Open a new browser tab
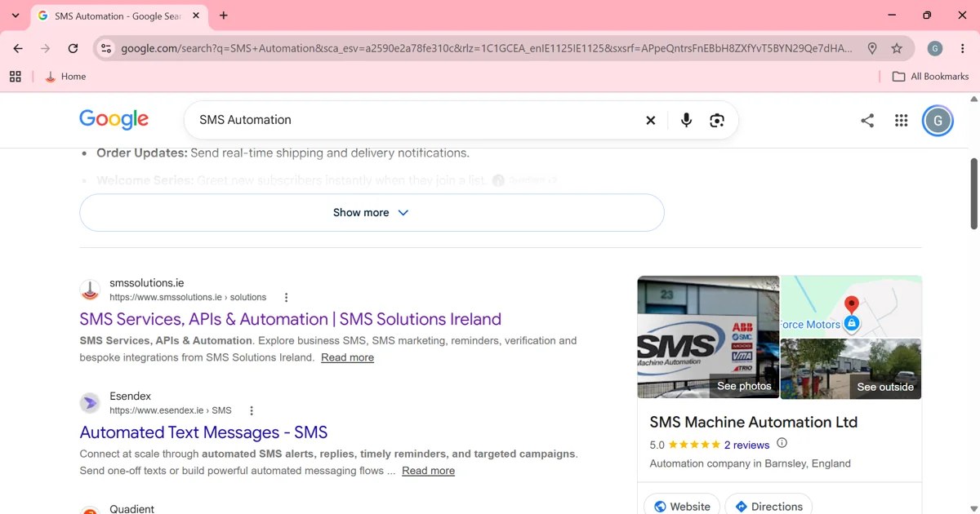The height and width of the screenshot is (514, 980). tap(224, 16)
